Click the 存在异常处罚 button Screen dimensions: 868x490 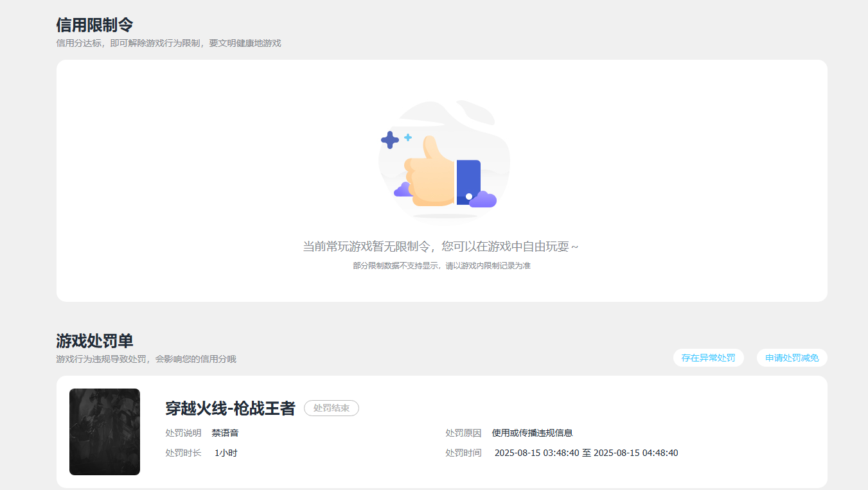(708, 358)
